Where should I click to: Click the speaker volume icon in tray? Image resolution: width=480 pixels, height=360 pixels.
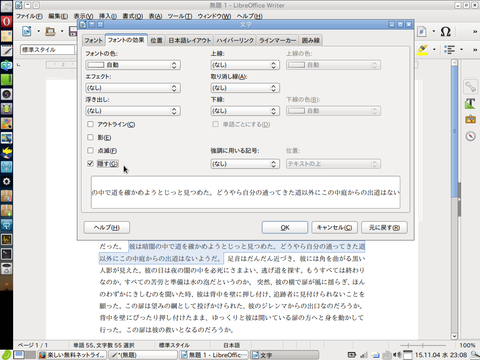(x=397, y=355)
